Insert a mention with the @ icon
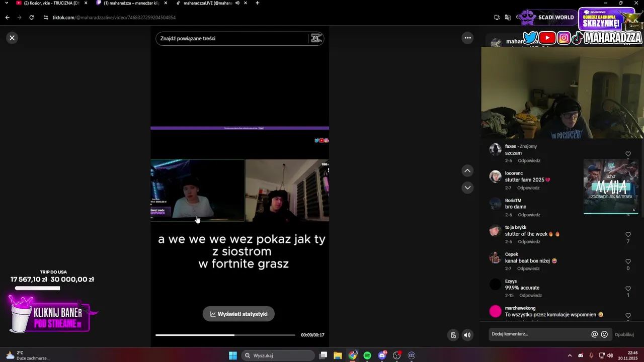The image size is (644, 362). coord(594,334)
